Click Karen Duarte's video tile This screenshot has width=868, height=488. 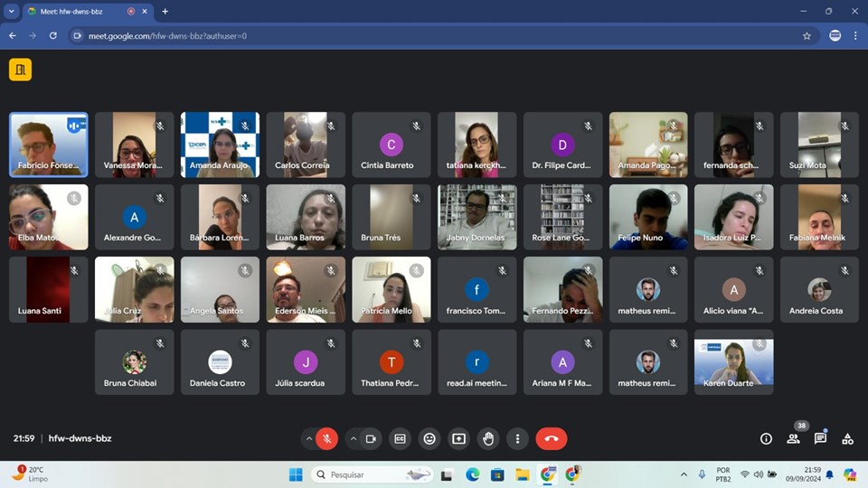coord(733,366)
